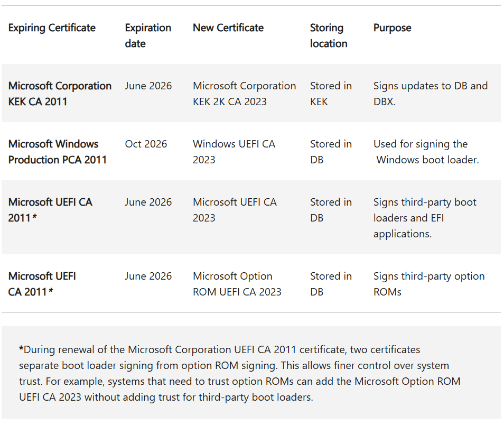Click the Microsoft Corporation KEK CA 2011 cell
The width and height of the screenshot is (504, 425).
60,94
